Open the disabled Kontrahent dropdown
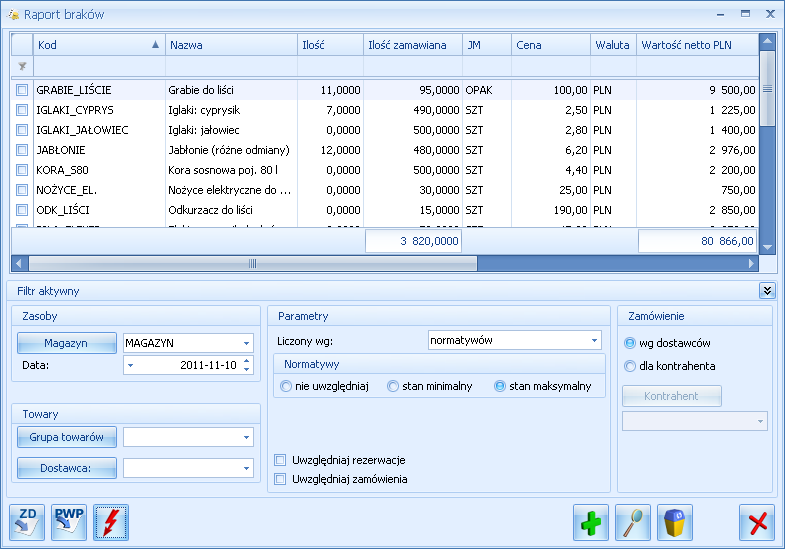 click(x=760, y=421)
